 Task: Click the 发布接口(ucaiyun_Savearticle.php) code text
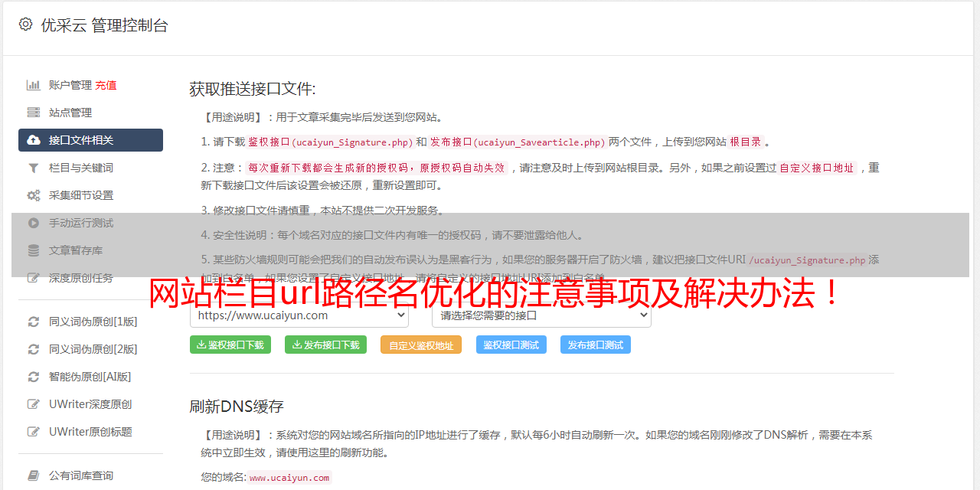coord(518,142)
